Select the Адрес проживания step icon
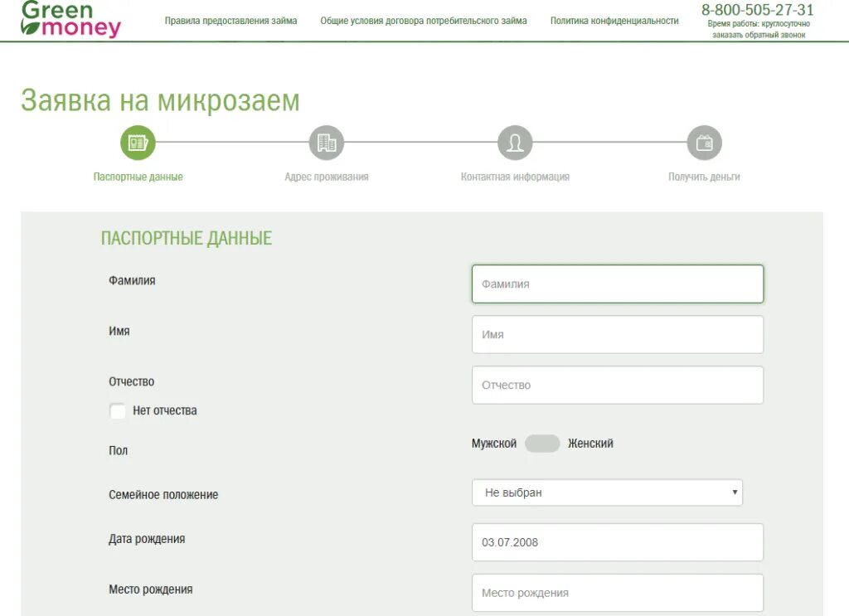849x616 pixels. click(326, 142)
